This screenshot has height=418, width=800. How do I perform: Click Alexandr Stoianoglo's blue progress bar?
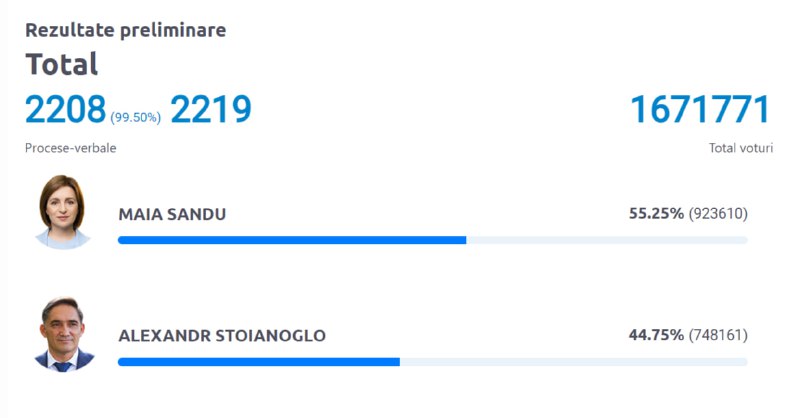[259, 362]
